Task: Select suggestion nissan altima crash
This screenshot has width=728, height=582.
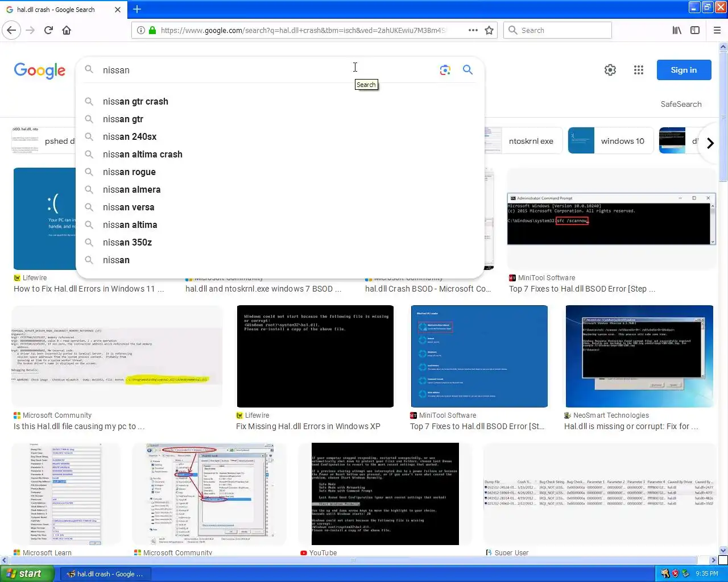Action: [280, 154]
